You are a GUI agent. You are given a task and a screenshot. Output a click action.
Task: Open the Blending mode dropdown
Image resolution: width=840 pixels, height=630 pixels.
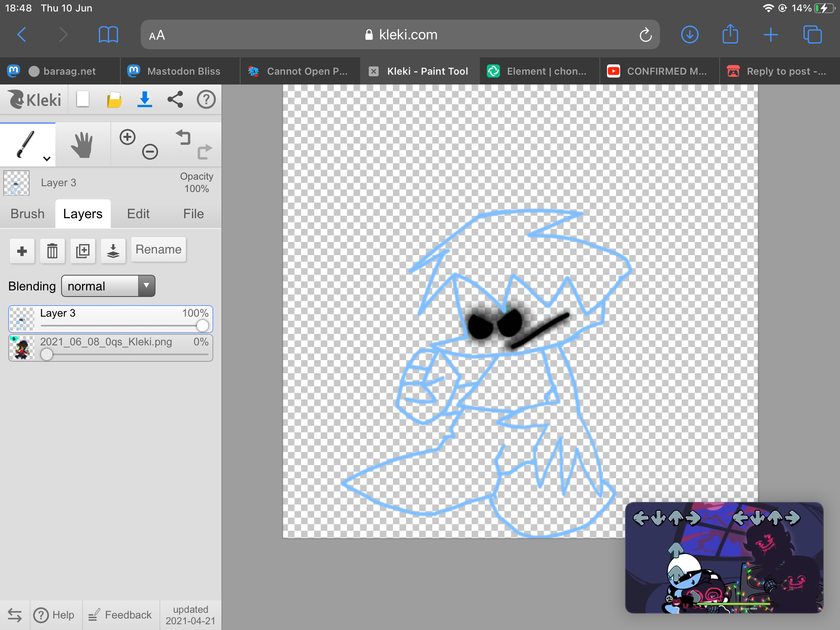[108, 286]
